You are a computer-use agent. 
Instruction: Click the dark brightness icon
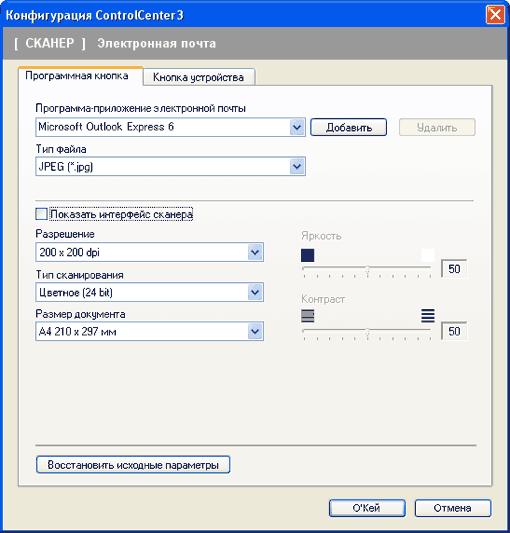point(307,255)
